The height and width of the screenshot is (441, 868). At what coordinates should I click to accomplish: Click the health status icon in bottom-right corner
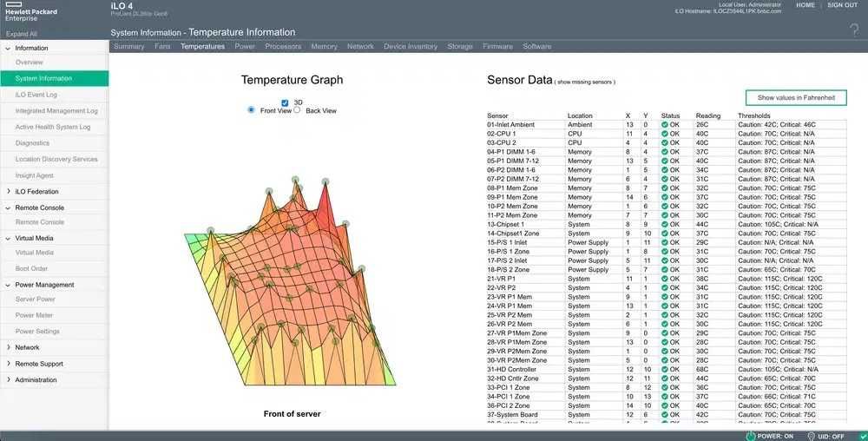tap(863, 436)
